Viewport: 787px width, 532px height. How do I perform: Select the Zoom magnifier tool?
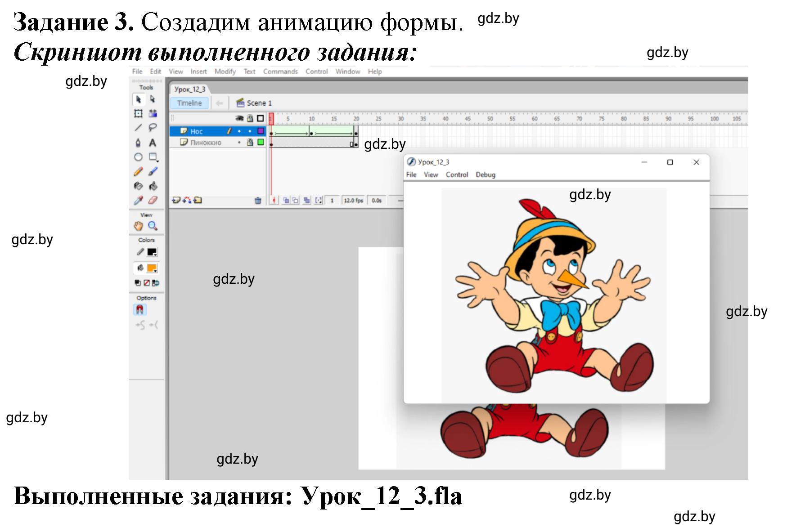(x=153, y=226)
